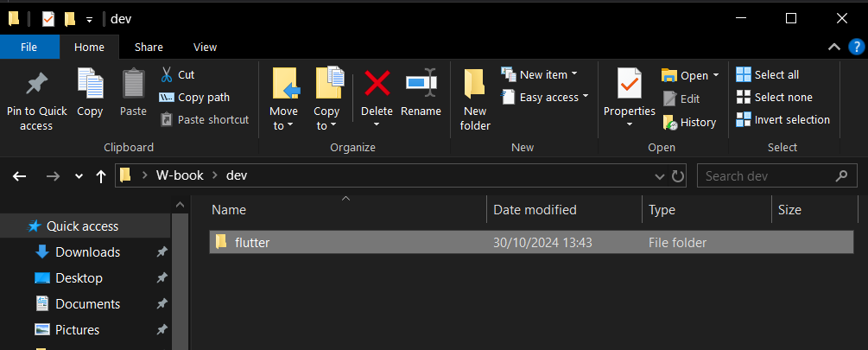Screen dimensions: 868x350
Task: Open the Help question mark
Action: (856, 47)
